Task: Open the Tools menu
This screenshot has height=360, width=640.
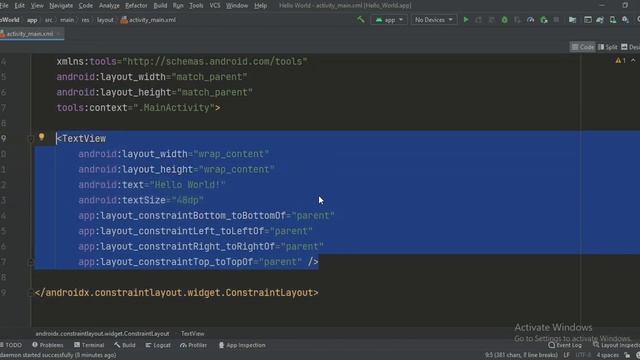Action: click(x=196, y=6)
